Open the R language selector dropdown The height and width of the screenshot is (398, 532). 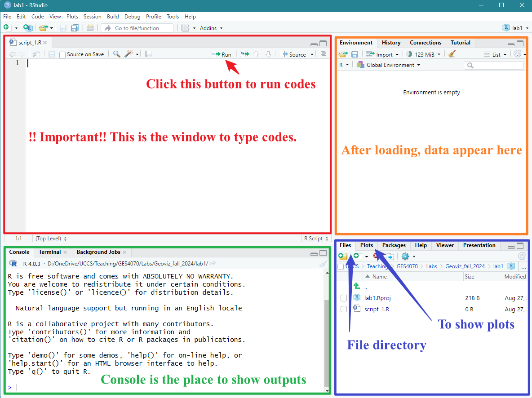click(344, 65)
